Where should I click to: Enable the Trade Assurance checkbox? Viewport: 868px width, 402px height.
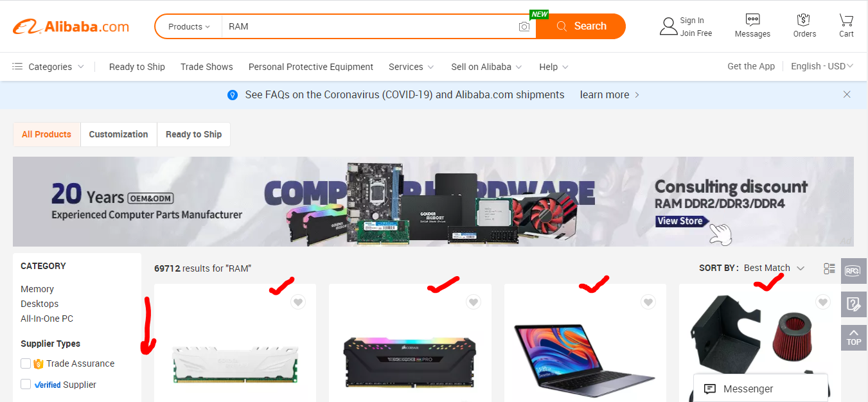pos(26,363)
